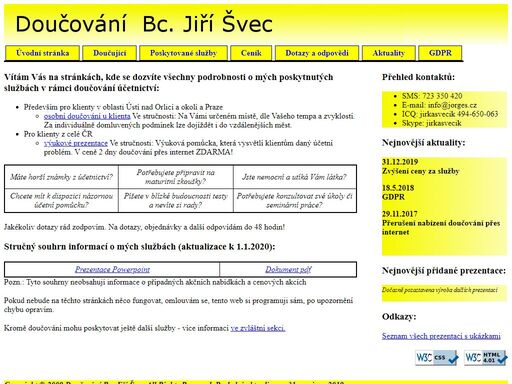Click the Píšete v blízké budoucnosti testy cell
This screenshot has height=384, width=512.
point(176,200)
